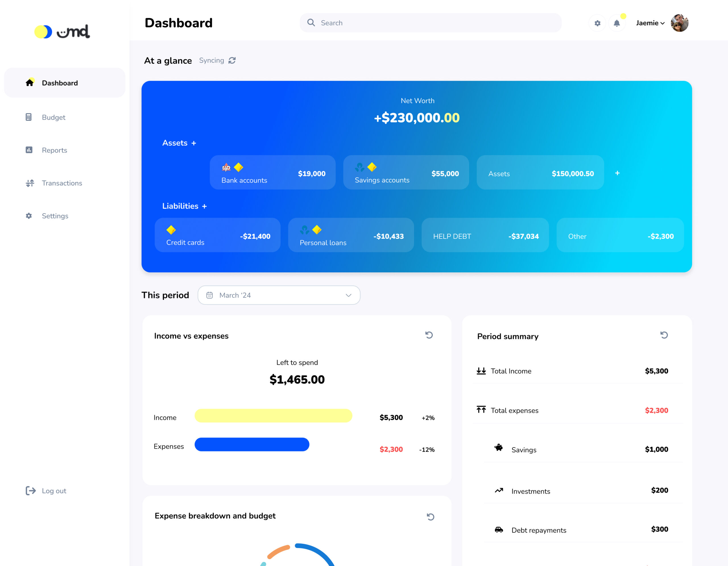Add a new liability via Liabilities plus
The width and height of the screenshot is (728, 566).
[x=204, y=207]
